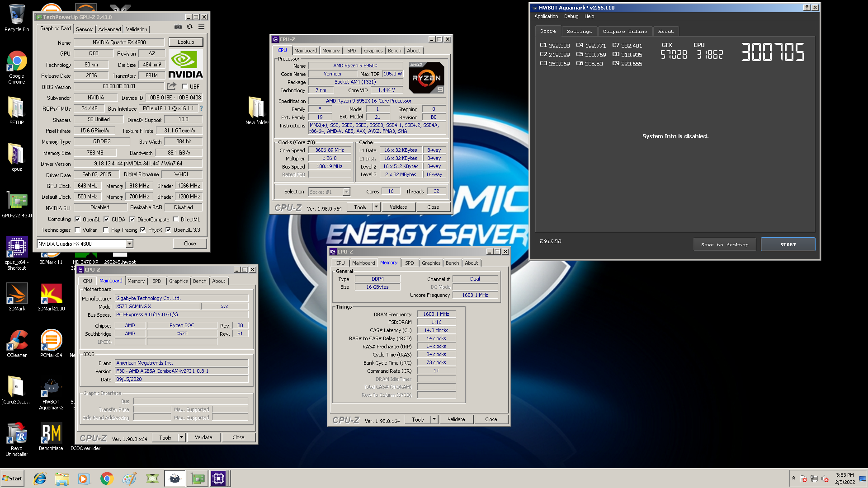Click the Lookup button in GPU-Z

pyautogui.click(x=186, y=42)
